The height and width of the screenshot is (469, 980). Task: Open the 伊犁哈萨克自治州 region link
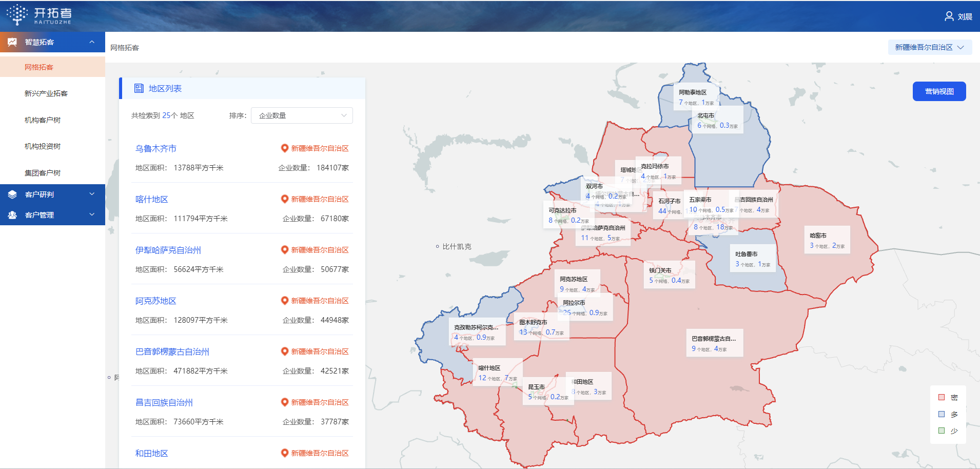tap(168, 250)
